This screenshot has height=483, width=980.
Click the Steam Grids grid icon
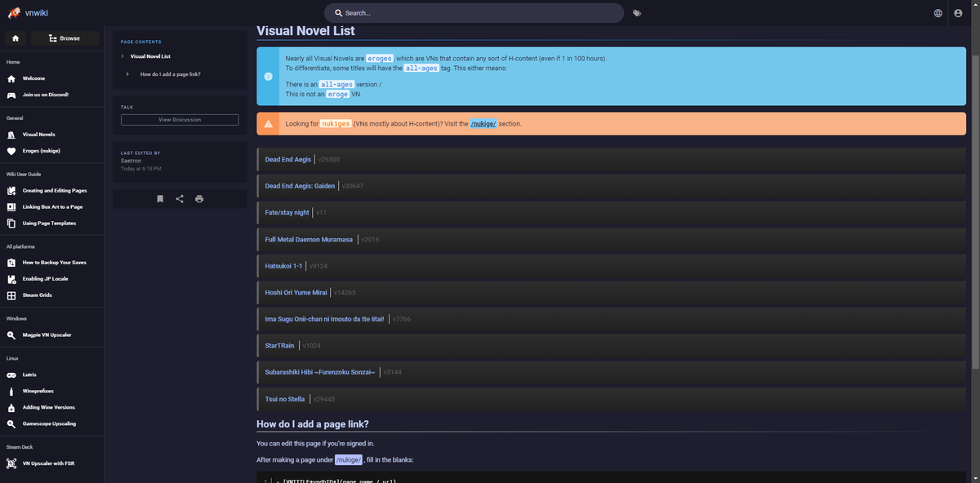click(11, 295)
